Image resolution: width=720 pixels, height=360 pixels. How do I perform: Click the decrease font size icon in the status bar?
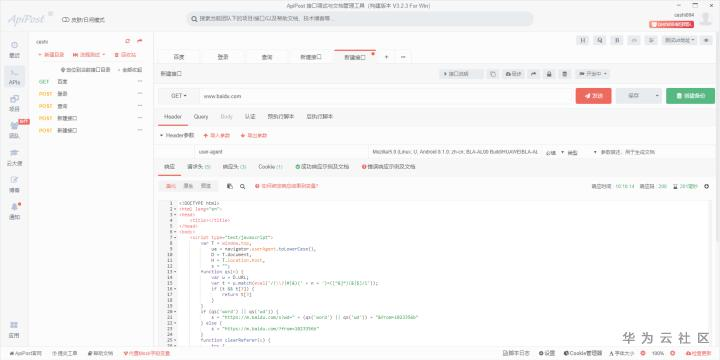click(x=642, y=354)
